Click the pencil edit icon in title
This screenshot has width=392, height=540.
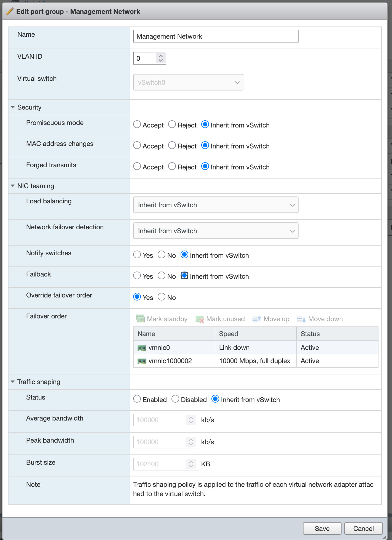click(9, 11)
